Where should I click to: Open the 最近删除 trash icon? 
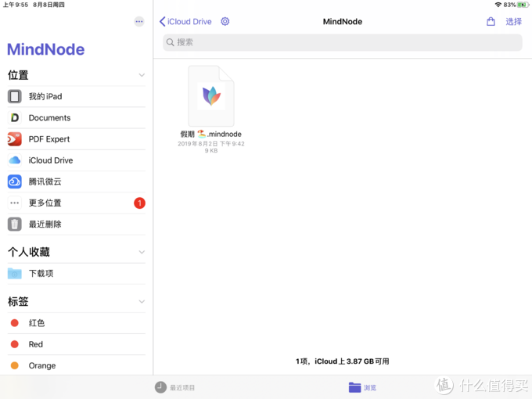click(x=15, y=225)
